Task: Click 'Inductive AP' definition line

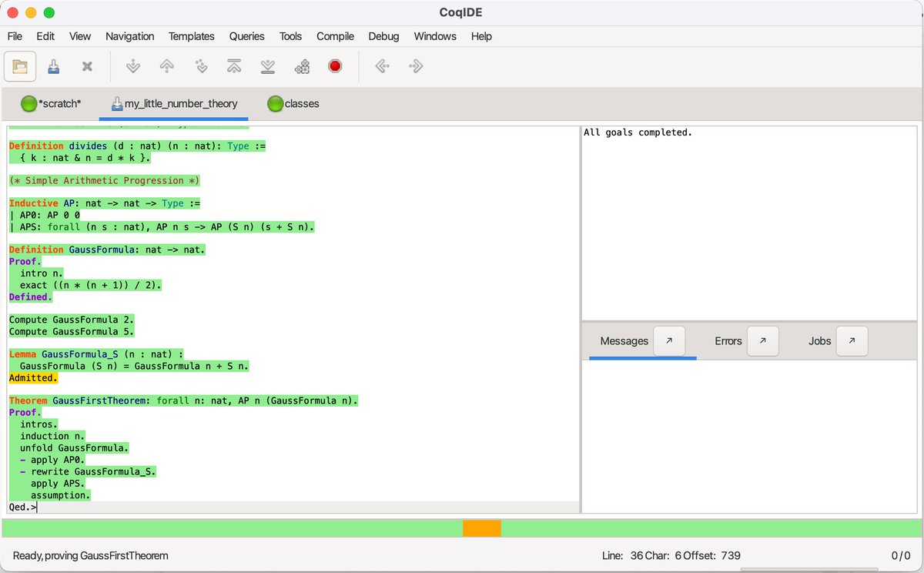Action: pos(104,203)
